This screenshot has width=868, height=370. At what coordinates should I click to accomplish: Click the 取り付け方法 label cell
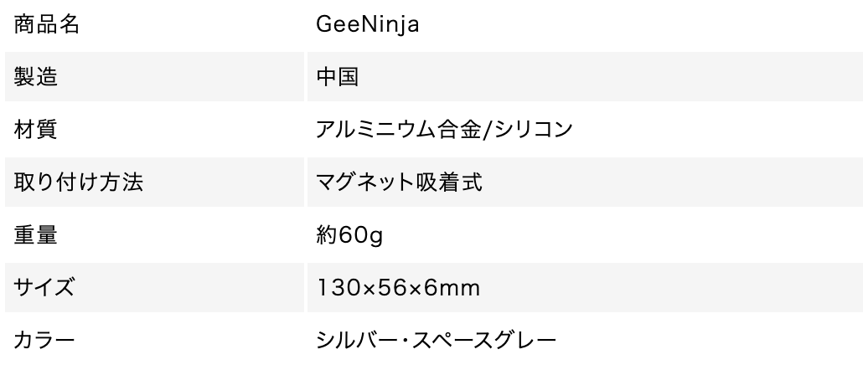[79, 183]
